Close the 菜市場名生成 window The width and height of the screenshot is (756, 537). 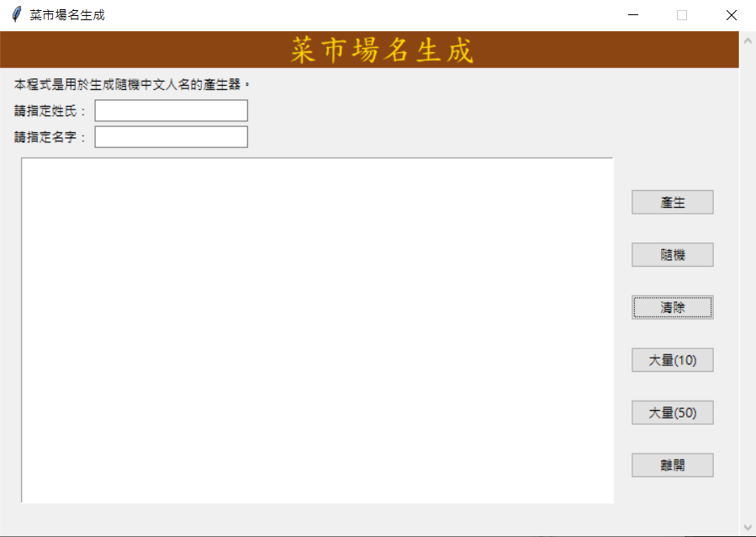click(731, 14)
